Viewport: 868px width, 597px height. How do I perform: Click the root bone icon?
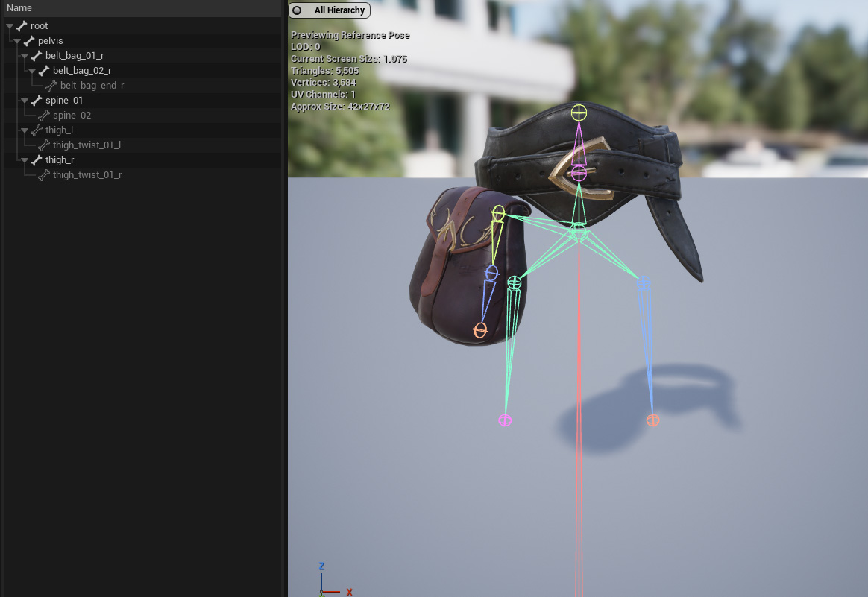(x=22, y=26)
